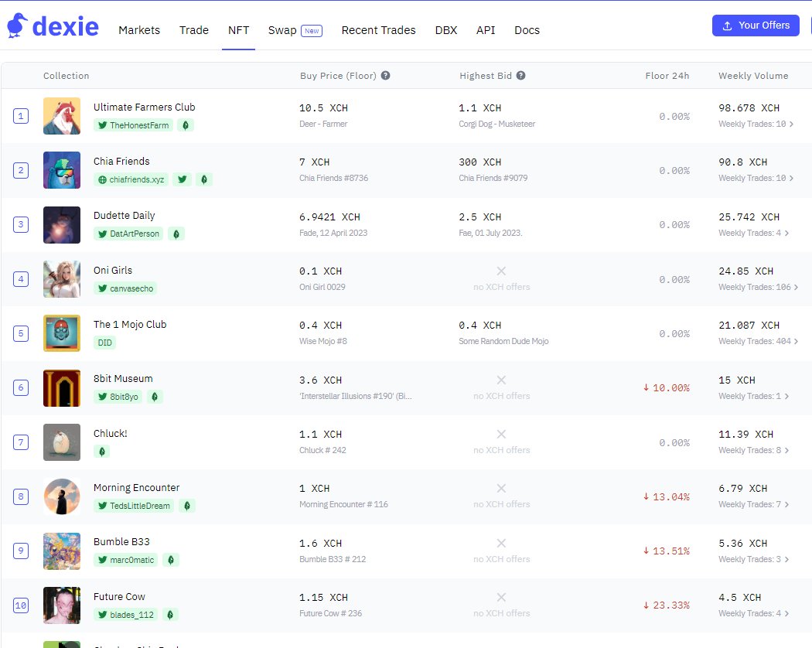This screenshot has width=812, height=648.
Task: Open the 8bit8yo Twitter badge
Action: pos(118,397)
